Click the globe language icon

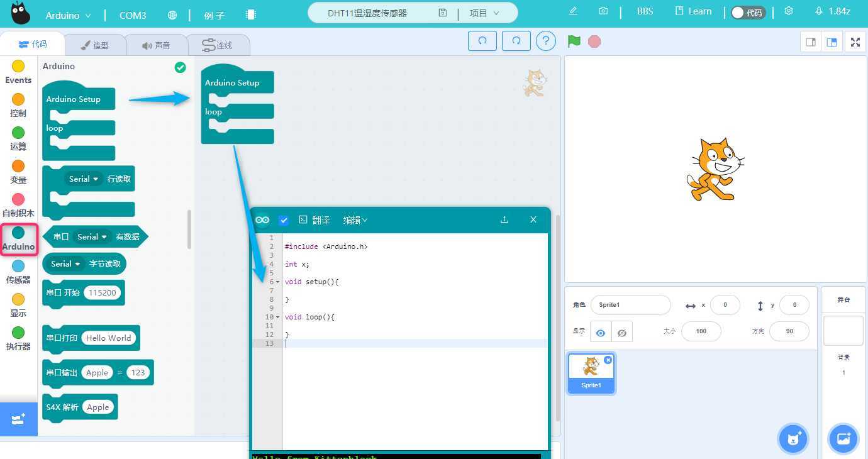tap(172, 14)
